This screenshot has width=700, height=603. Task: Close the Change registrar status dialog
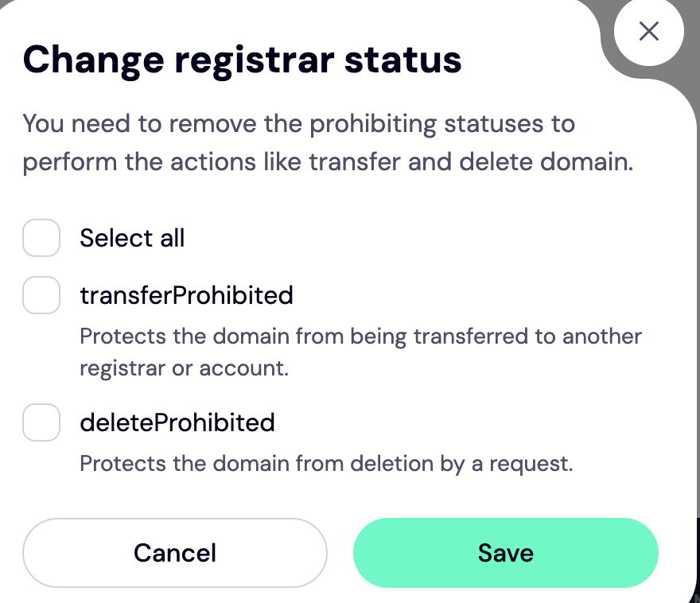pos(649,31)
